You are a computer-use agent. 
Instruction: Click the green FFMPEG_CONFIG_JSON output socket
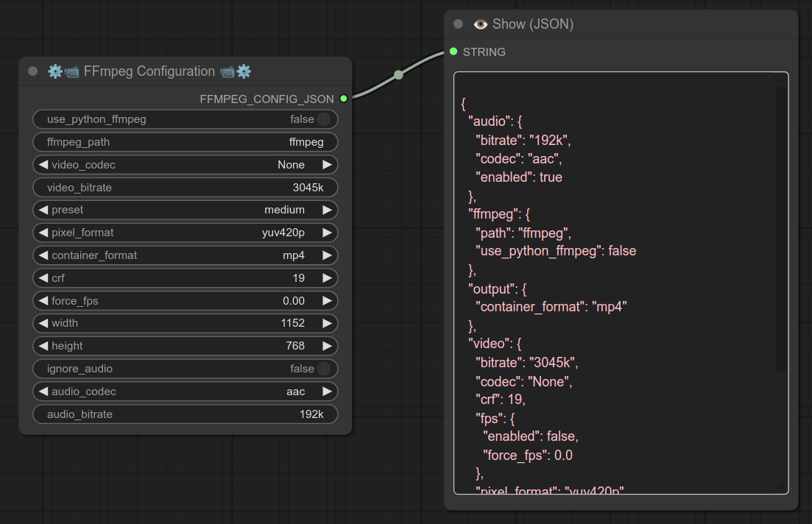343,98
